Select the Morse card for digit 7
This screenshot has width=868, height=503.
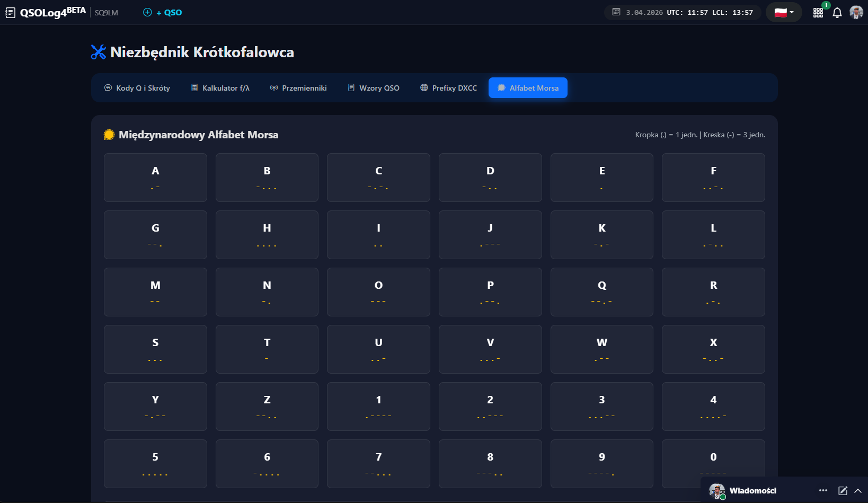pyautogui.click(x=378, y=463)
